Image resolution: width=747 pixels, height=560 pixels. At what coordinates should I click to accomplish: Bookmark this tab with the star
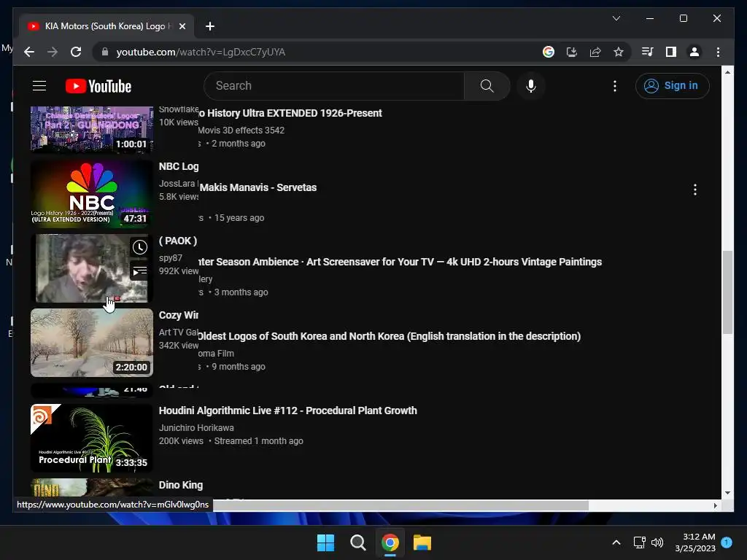(619, 52)
